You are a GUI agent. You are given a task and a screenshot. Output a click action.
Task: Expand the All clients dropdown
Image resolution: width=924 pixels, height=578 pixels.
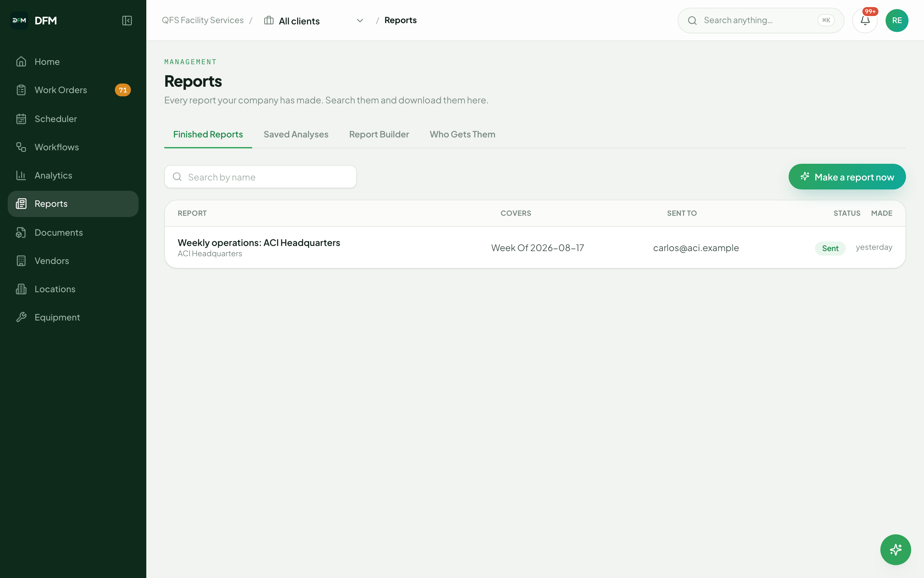click(314, 21)
